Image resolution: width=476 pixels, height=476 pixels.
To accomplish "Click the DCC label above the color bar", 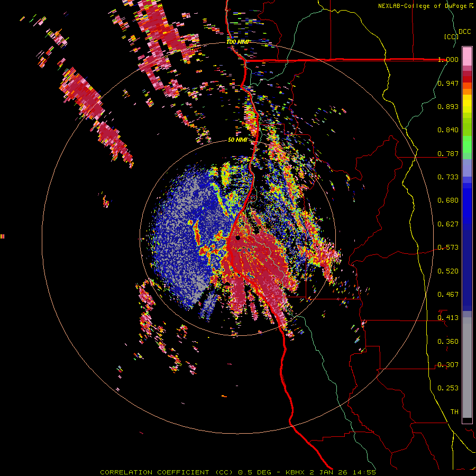I will coord(464,31).
